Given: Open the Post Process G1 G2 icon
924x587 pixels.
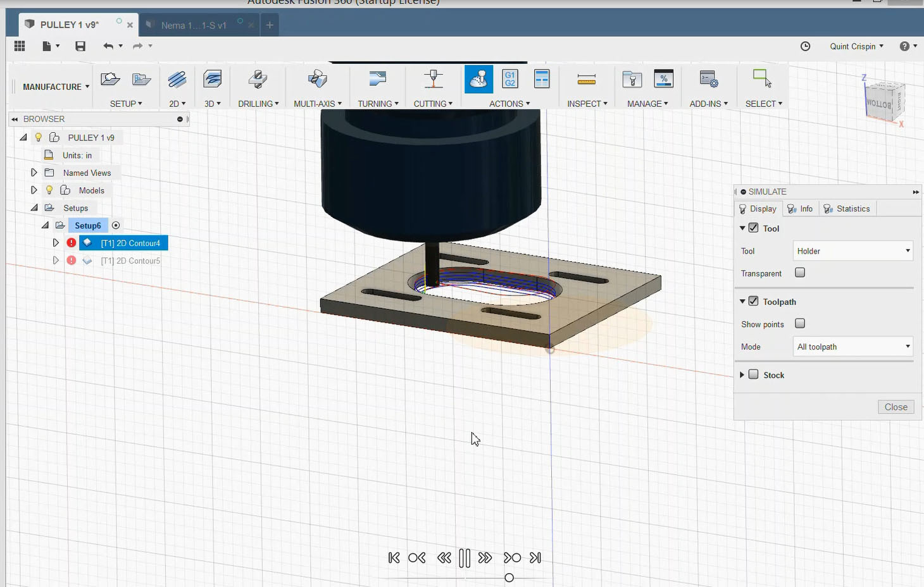Looking at the screenshot, I should [510, 80].
